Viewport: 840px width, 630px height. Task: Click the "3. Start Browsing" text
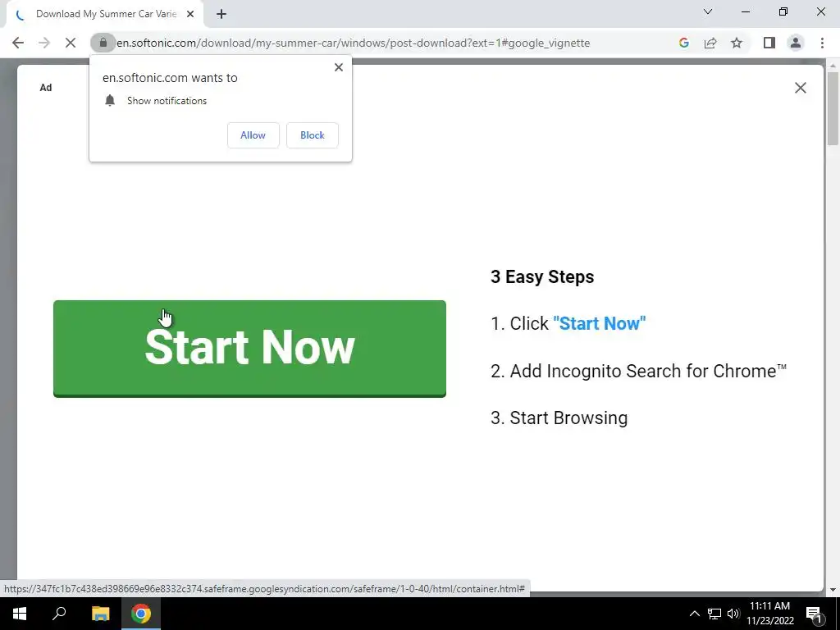coord(559,418)
